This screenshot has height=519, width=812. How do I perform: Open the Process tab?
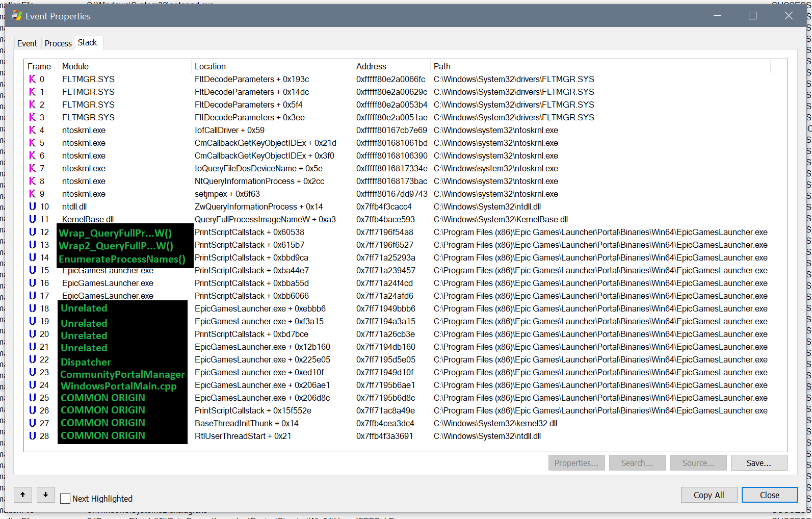58,43
